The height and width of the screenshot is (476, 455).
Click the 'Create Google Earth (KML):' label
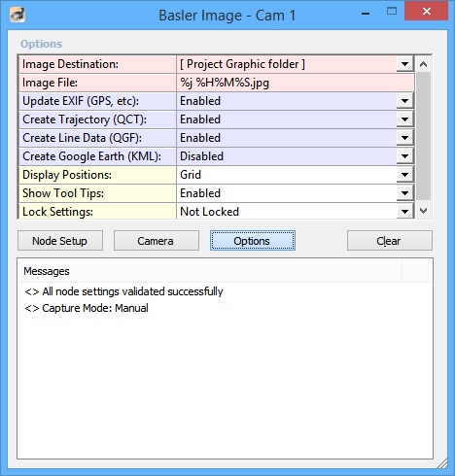tap(91, 156)
